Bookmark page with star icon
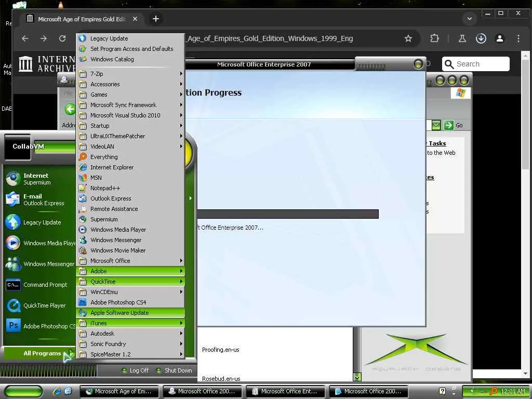This screenshot has height=399, width=532. pos(408,38)
